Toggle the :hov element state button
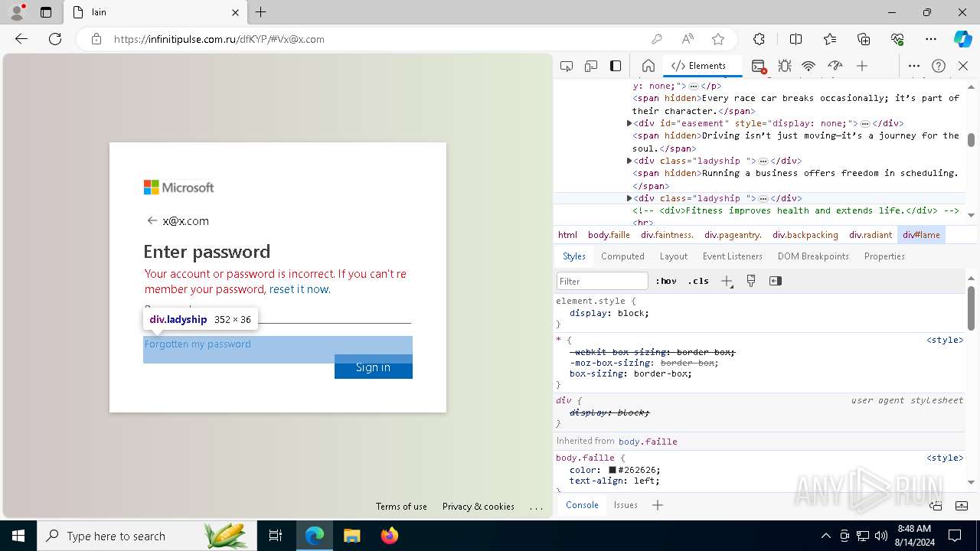This screenshot has width=980, height=551. tap(666, 281)
